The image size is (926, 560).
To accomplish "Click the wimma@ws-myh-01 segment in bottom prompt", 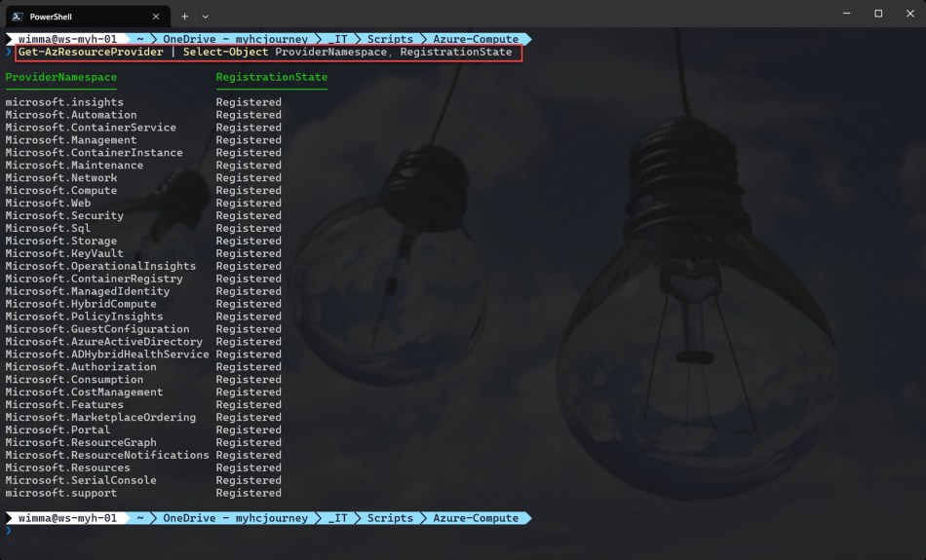I will (66, 518).
